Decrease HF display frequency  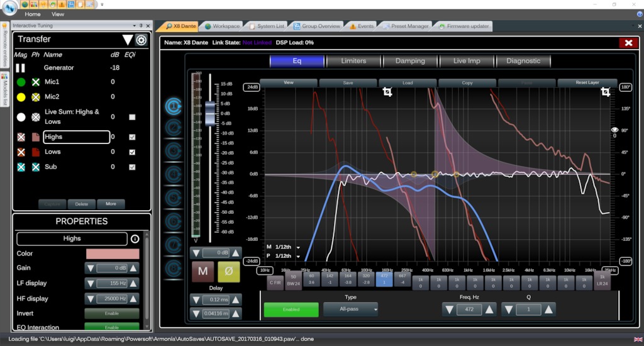click(91, 299)
